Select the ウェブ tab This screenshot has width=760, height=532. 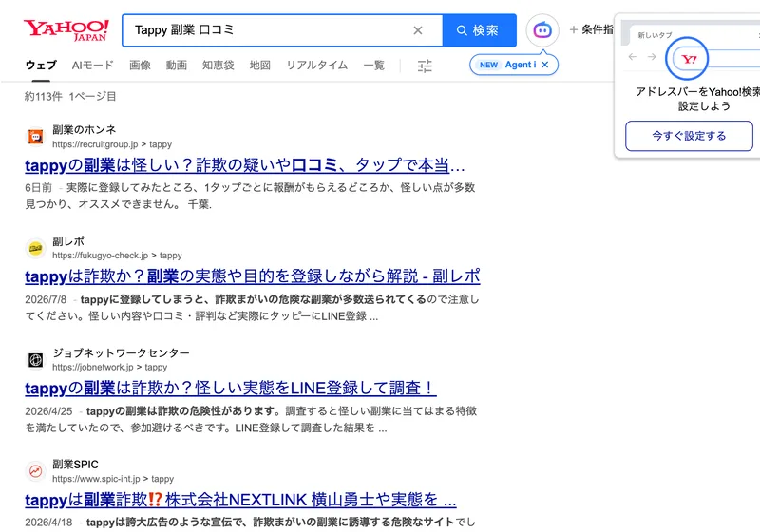(41, 65)
